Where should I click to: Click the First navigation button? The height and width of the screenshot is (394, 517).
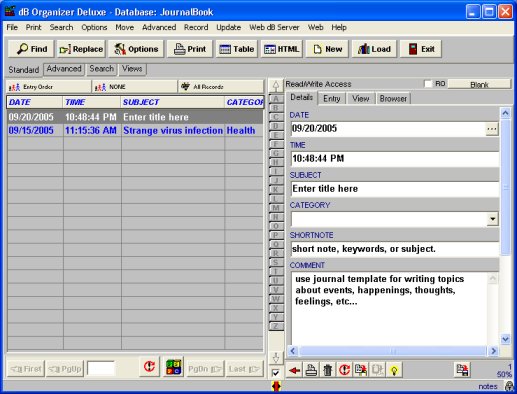point(26,369)
